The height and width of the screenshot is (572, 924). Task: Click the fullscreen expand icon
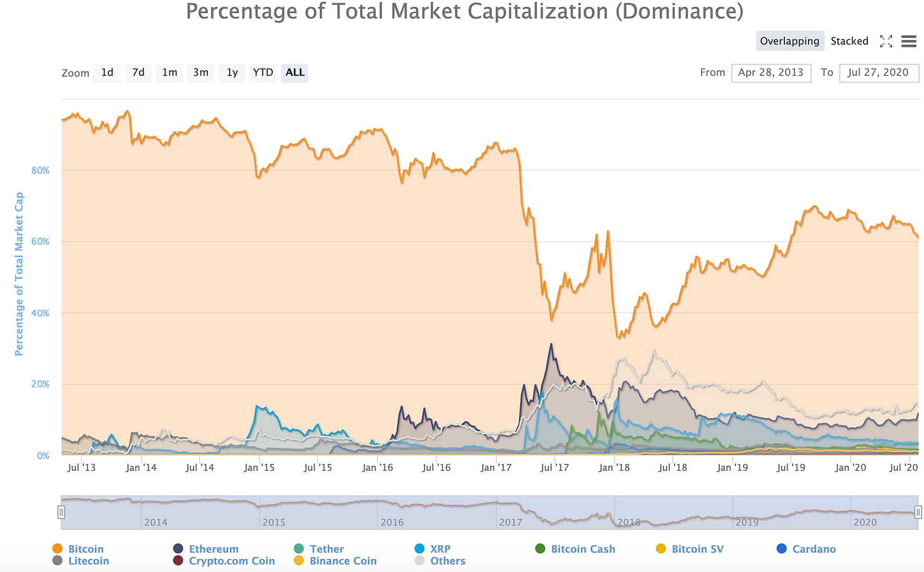tap(886, 41)
